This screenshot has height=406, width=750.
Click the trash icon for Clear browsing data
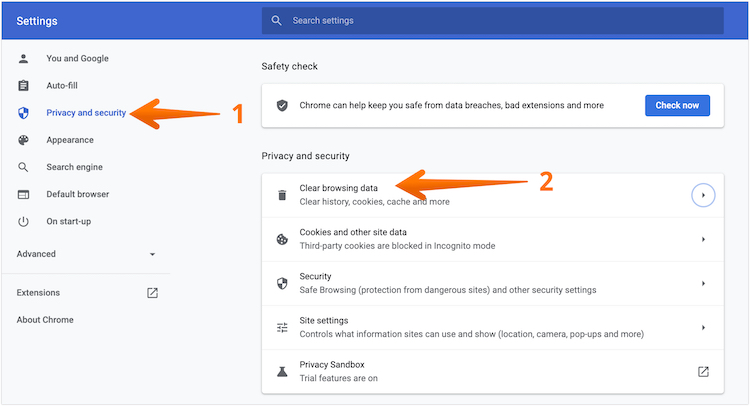[282, 195]
